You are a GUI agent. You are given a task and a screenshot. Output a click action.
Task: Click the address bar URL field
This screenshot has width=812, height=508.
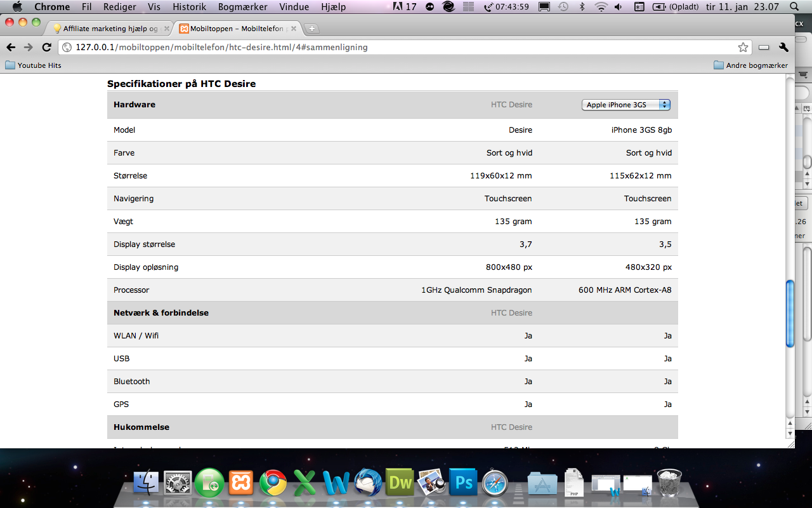pyautogui.click(x=381, y=48)
